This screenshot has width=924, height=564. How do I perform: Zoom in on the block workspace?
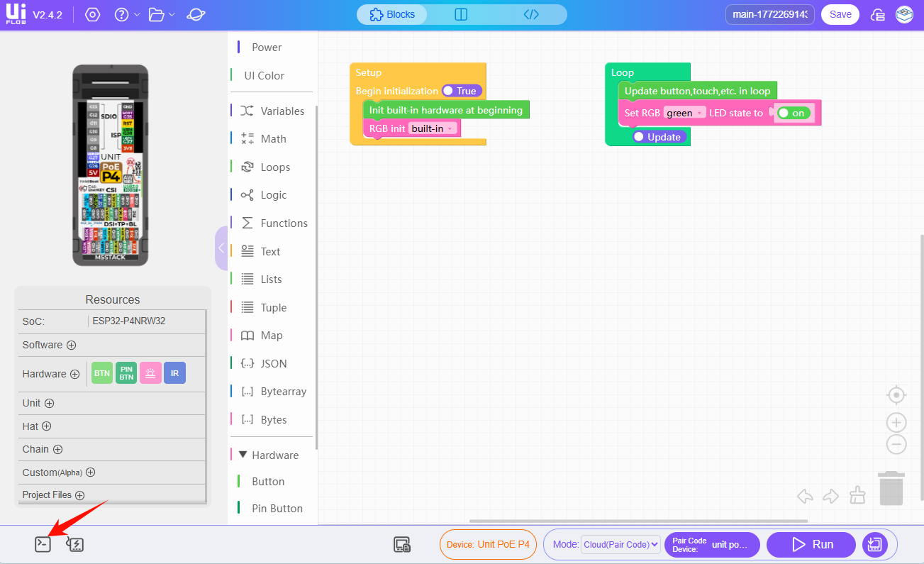click(x=896, y=423)
